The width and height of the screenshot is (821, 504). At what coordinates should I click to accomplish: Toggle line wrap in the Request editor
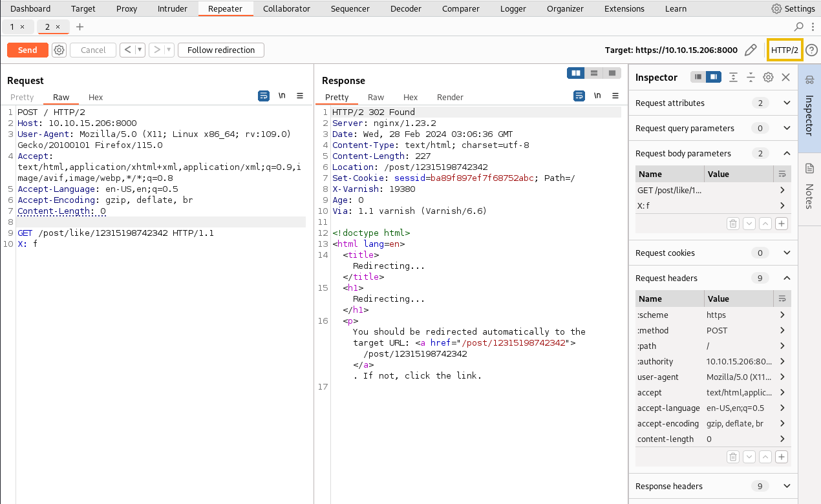tap(264, 96)
